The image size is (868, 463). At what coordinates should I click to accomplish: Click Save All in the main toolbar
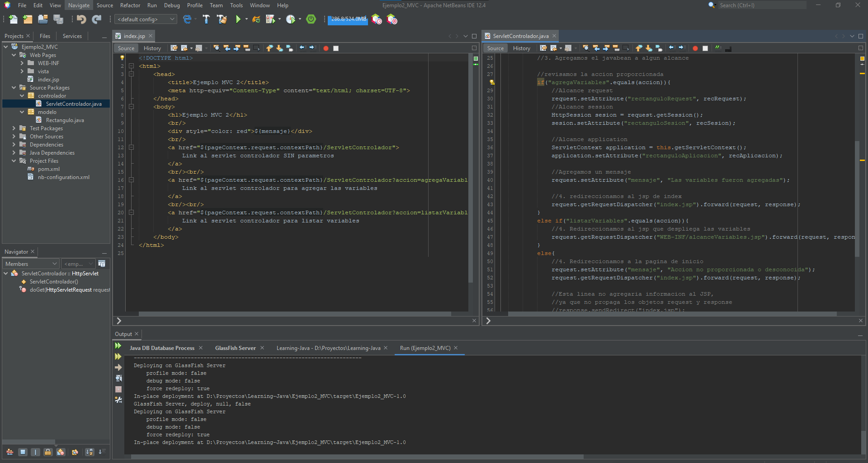[58, 19]
